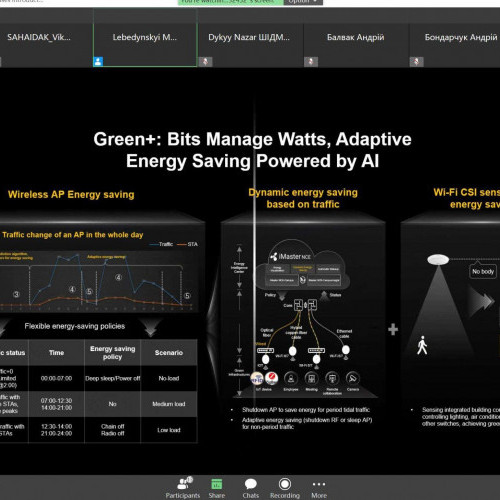Select Балвак Андрій participant tile
This screenshot has height=500, width=500.
[356, 45]
